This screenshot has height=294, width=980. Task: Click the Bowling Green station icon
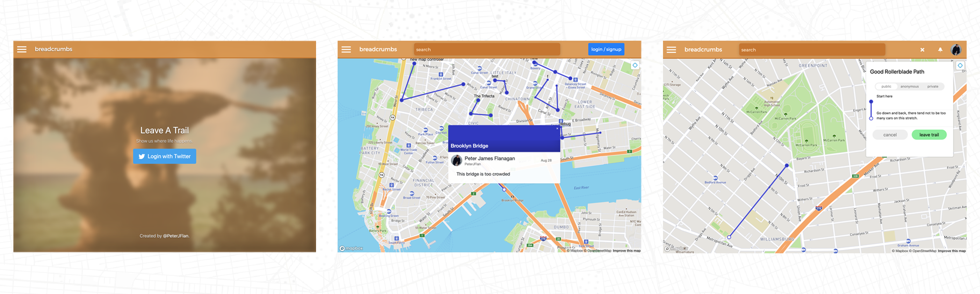(388, 212)
